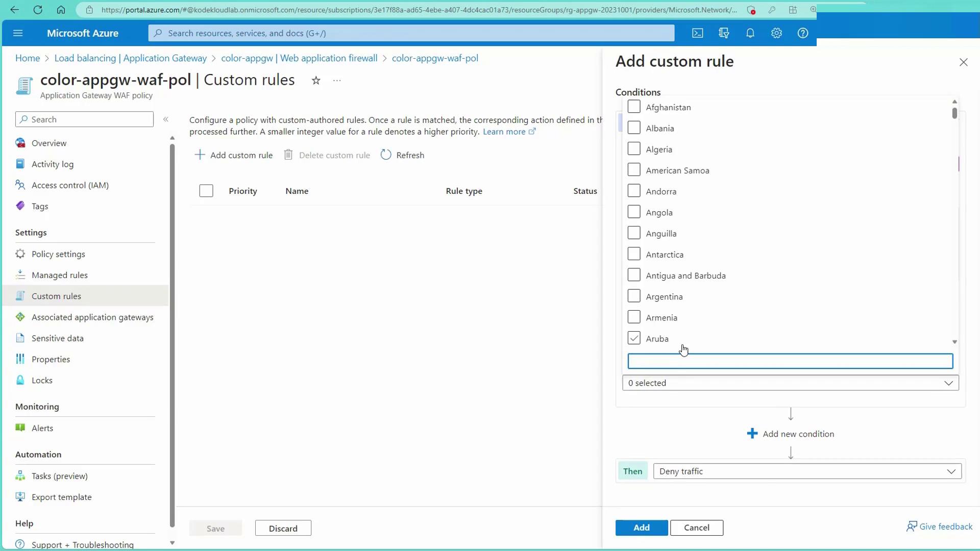The width and height of the screenshot is (980, 551).
Task: Go to Policy settings menu item
Action: tap(58, 254)
